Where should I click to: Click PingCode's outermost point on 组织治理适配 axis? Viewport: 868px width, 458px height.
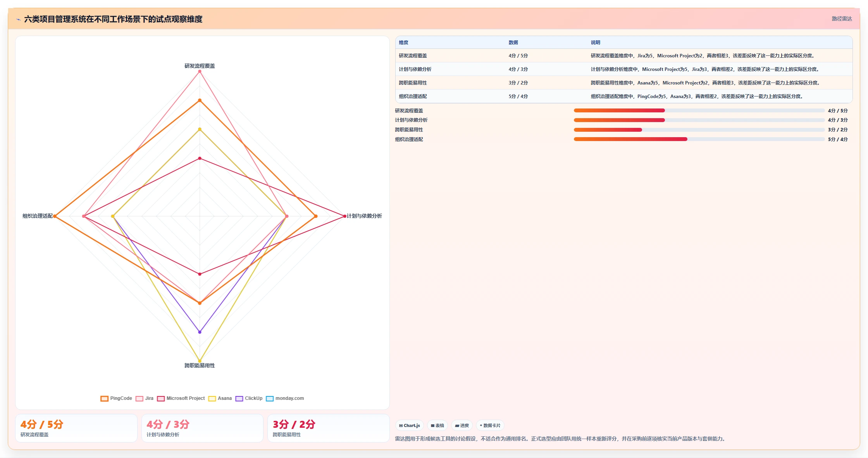tap(55, 216)
